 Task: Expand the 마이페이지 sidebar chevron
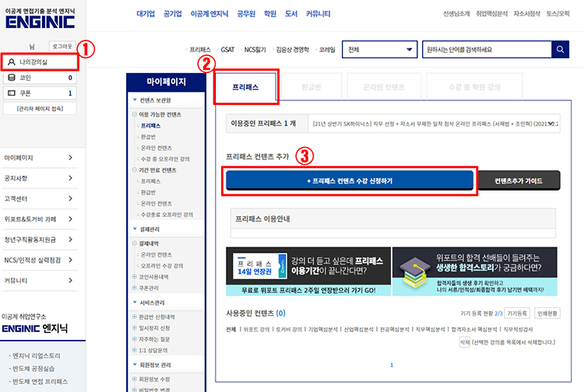70,158
